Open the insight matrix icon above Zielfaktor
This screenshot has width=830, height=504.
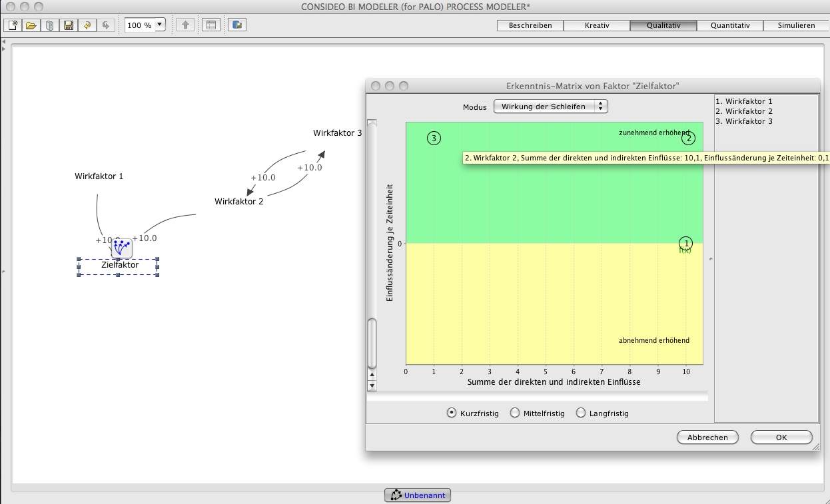pos(121,248)
